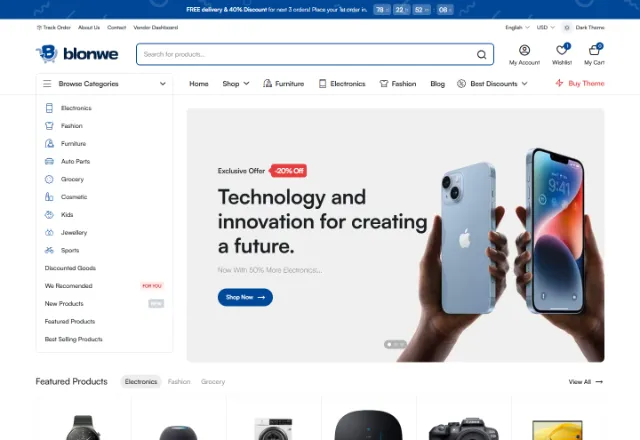Click the Electronics icon in the nav bar
Viewport: 640px width, 440px height.
pyautogui.click(x=322, y=84)
